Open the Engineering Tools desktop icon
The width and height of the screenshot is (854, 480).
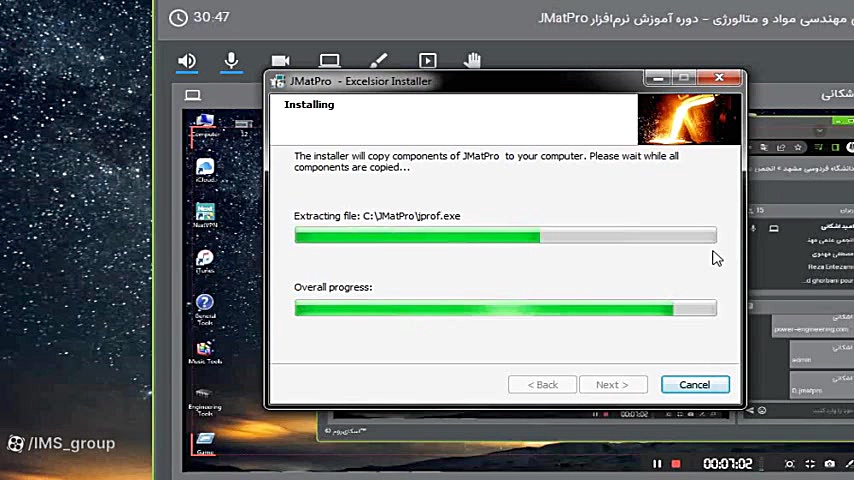pyautogui.click(x=205, y=402)
